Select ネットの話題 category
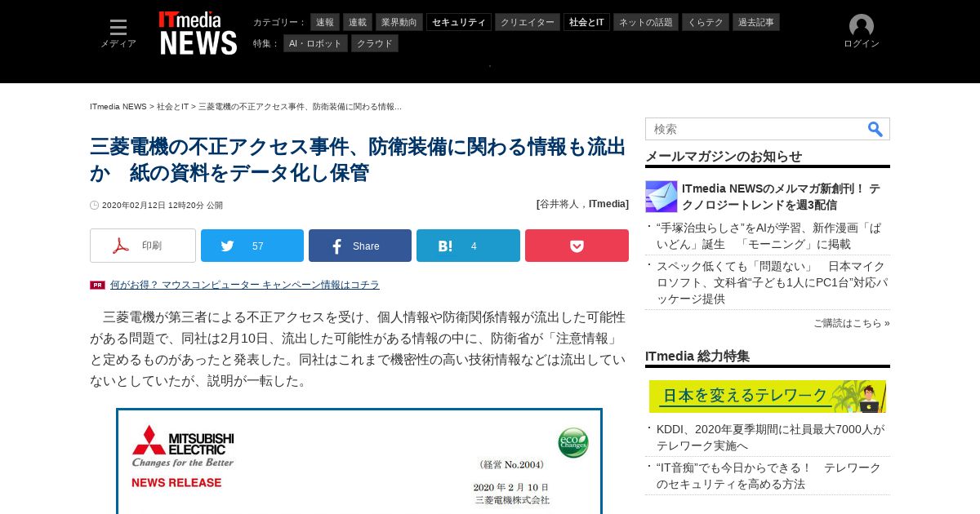This screenshot has width=980, height=514. (x=646, y=22)
